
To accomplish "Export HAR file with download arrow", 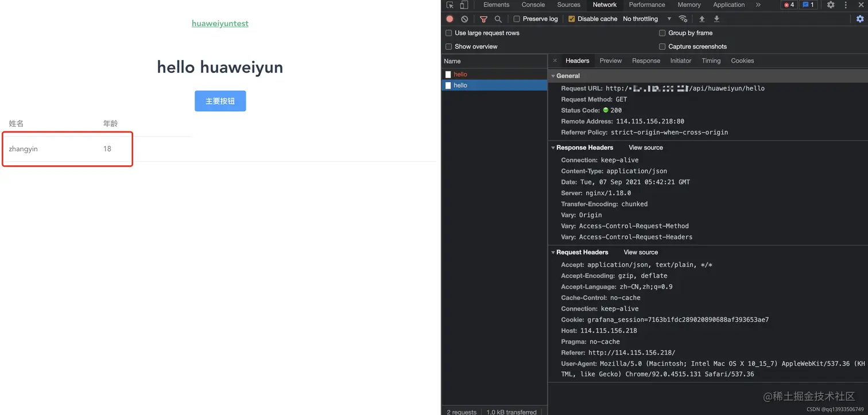I will (x=716, y=19).
